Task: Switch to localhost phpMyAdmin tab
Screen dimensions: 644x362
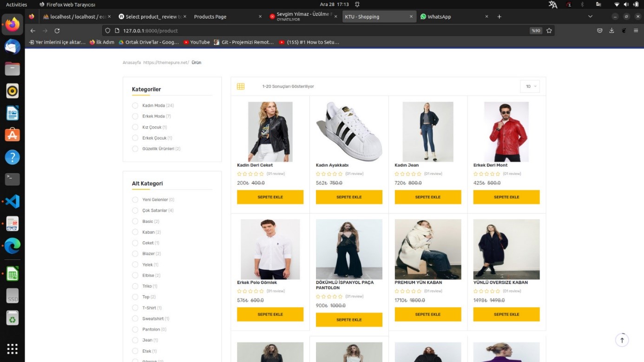Action: tap(77, 17)
